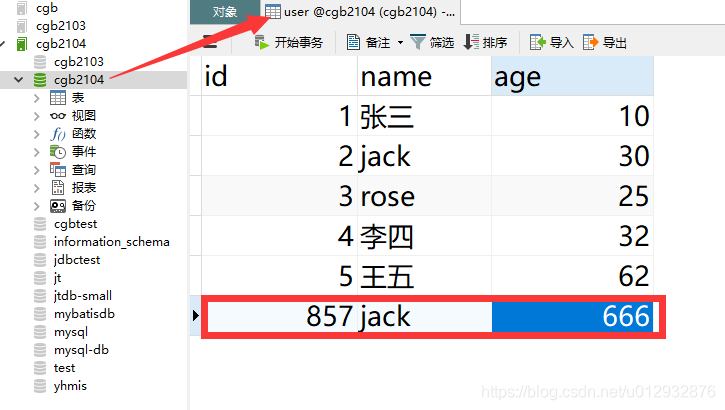This screenshot has height=410, width=725.
Task: Expand the 表 tables node
Action: pyautogui.click(x=37, y=98)
